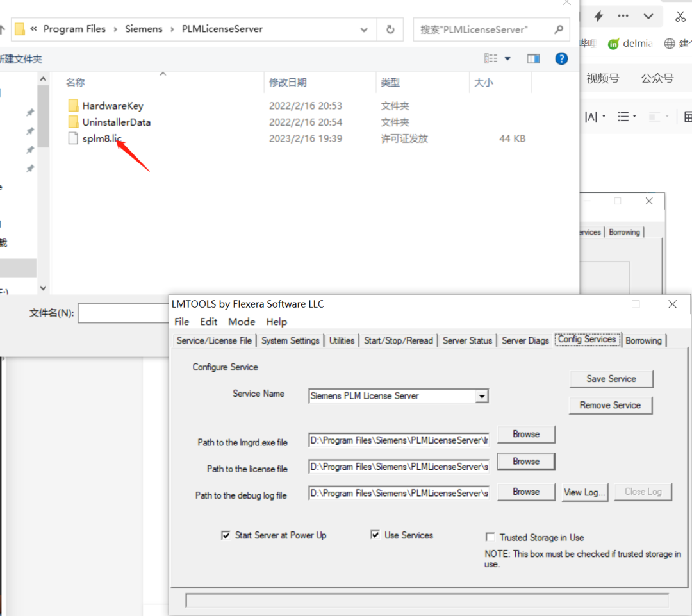Switch to Service/License File tab
Viewport: 692px width, 616px height.
(x=214, y=340)
